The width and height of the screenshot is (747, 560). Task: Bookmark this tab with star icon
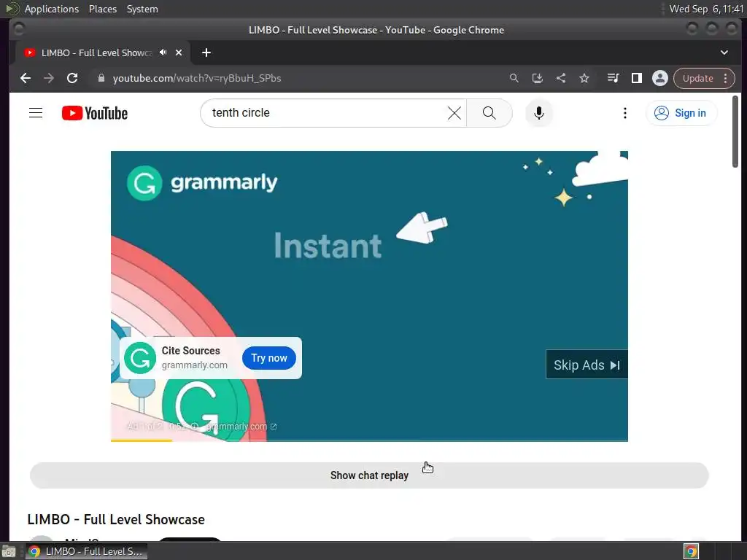point(584,78)
